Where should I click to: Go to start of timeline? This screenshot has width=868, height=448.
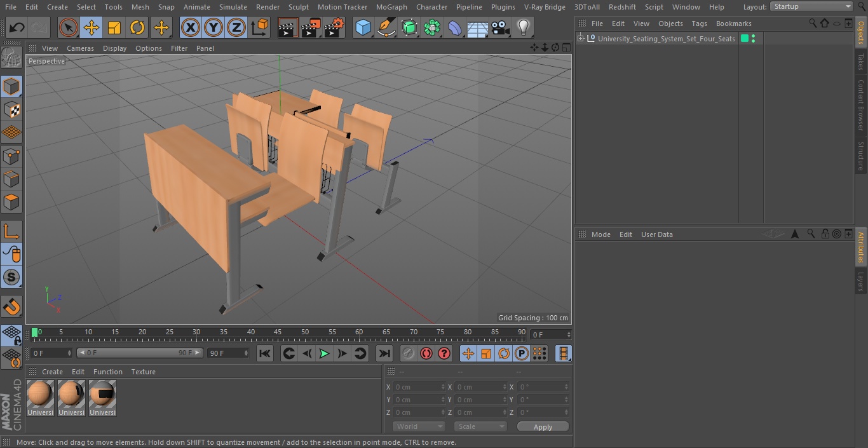click(x=265, y=353)
